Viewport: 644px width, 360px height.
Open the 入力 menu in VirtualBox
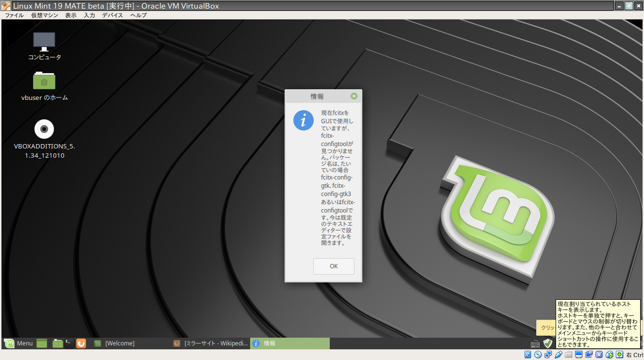(89, 15)
